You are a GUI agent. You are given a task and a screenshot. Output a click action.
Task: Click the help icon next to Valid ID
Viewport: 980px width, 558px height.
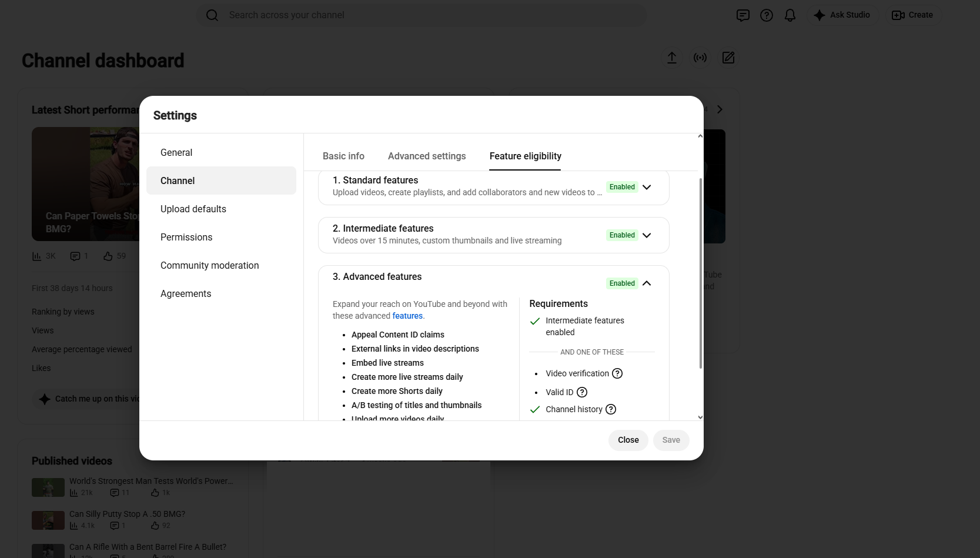click(x=582, y=392)
